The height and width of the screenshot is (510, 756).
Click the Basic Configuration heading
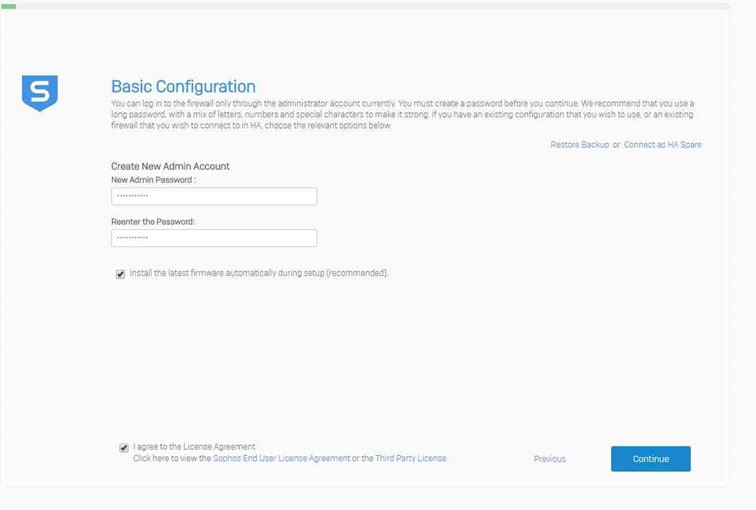pos(183,87)
